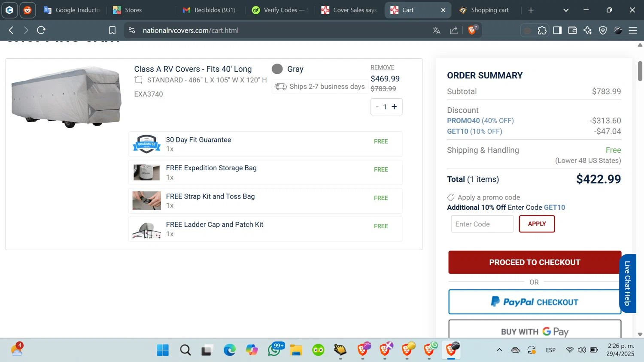Click Apply a promo code tag
644x362 pixels.
click(x=483, y=197)
